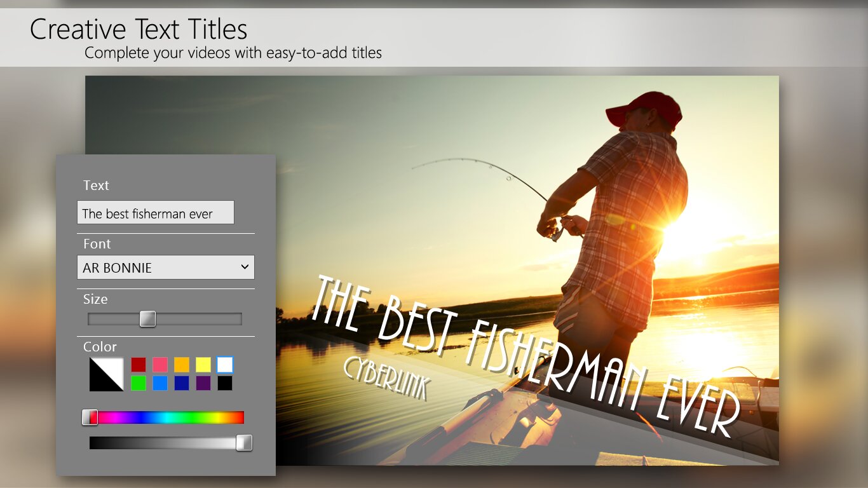Click the font dropdown chevron arrow
This screenshot has width=868, height=488.
(x=245, y=268)
